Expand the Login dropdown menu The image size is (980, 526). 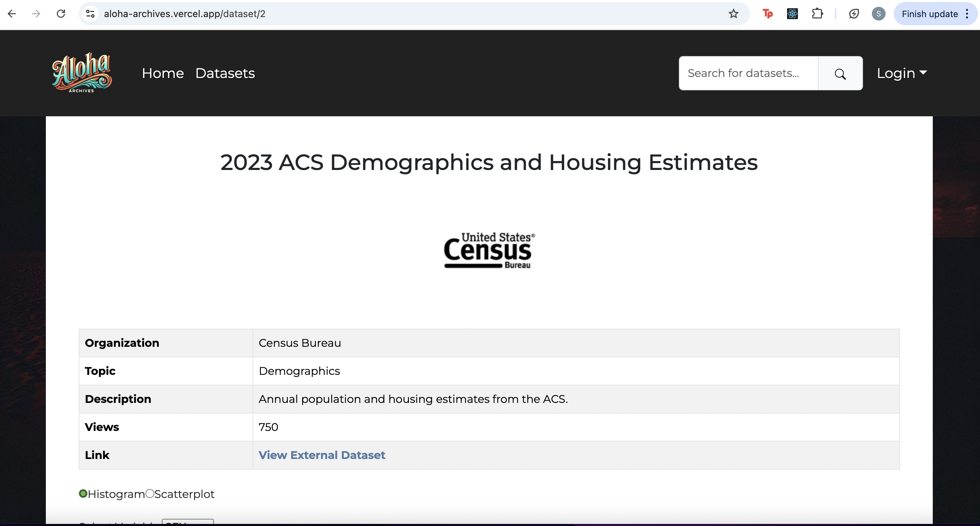(x=902, y=73)
